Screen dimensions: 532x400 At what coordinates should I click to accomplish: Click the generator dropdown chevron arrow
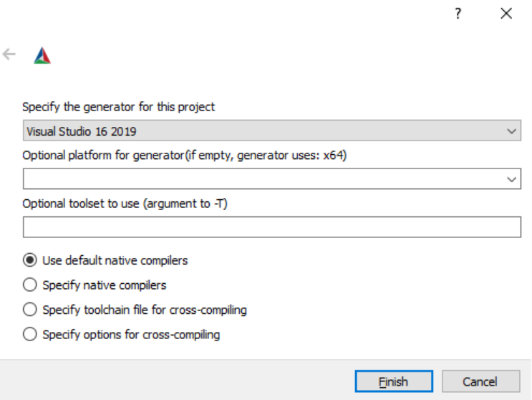[x=511, y=131]
